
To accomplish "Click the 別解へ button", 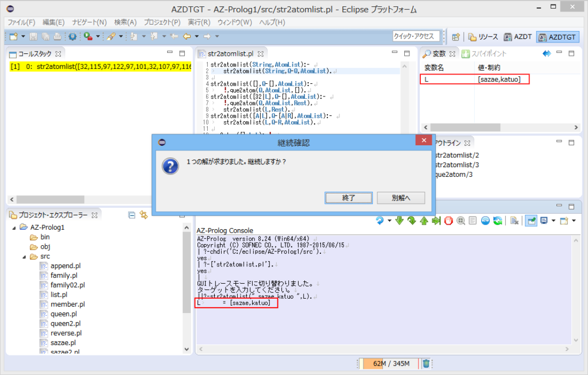I will coord(400,198).
